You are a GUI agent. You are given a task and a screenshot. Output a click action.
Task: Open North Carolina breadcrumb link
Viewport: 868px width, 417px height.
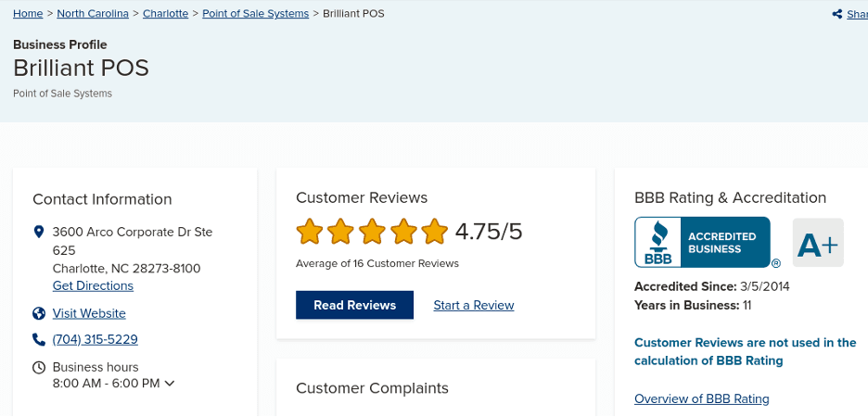[93, 14]
